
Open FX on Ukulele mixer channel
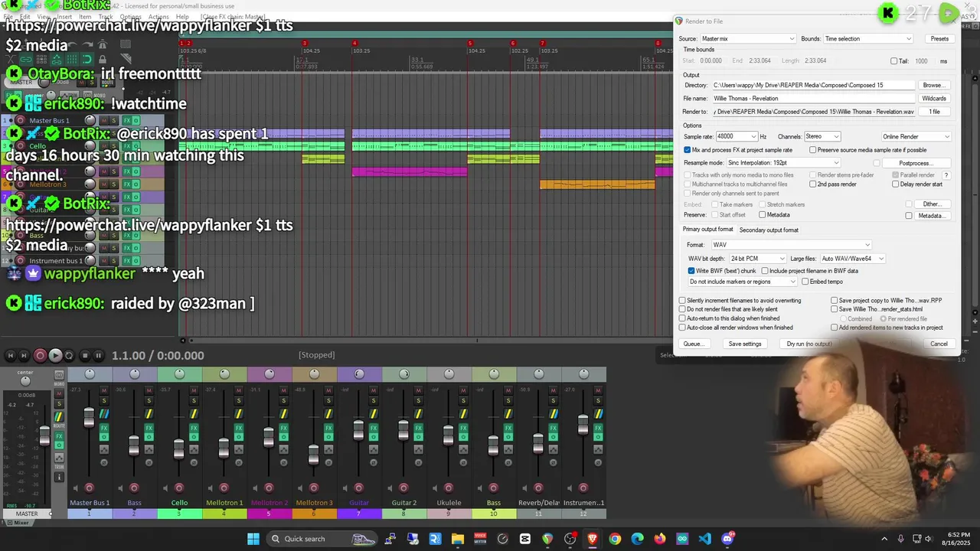tap(463, 428)
